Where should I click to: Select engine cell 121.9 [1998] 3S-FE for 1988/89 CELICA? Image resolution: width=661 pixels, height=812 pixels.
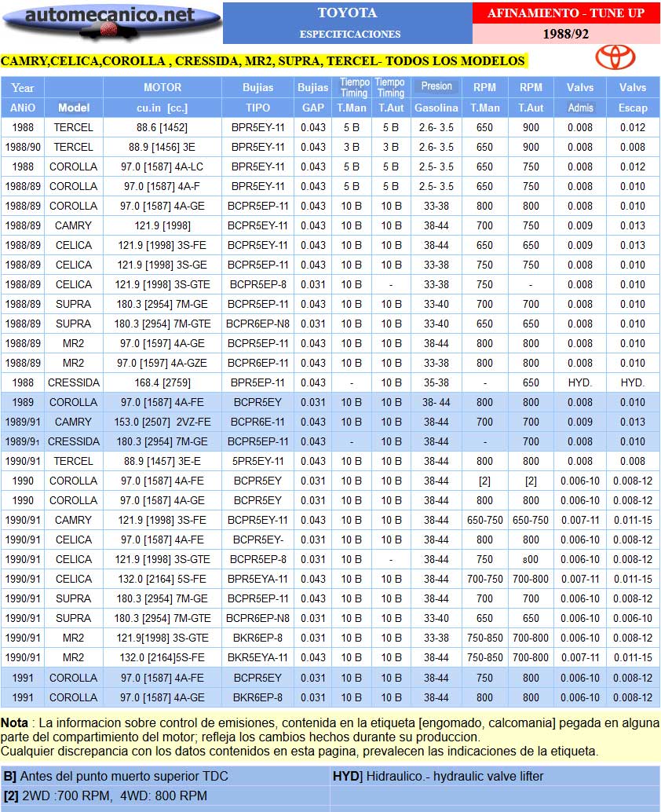[163, 245]
